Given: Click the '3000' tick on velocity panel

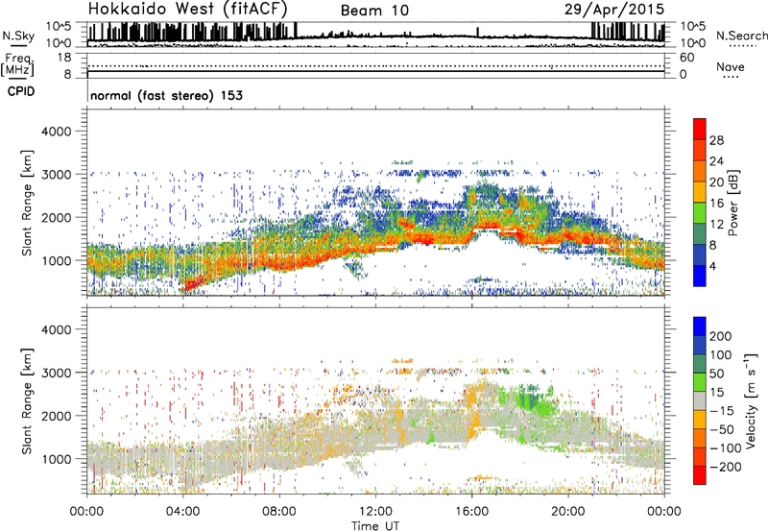Looking at the screenshot, I should tap(56, 373).
